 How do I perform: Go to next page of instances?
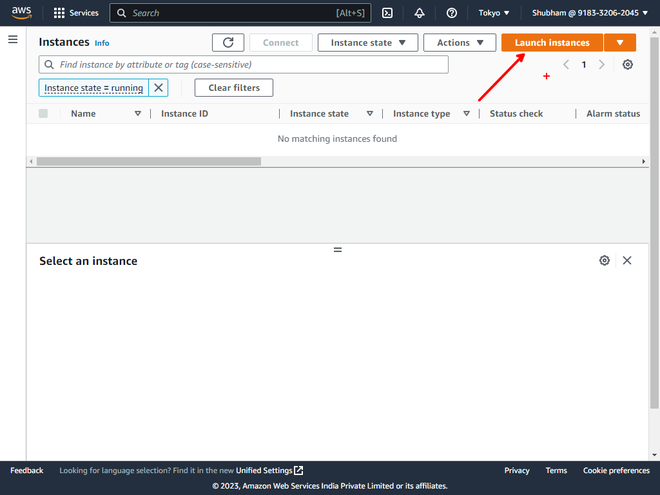pos(601,64)
